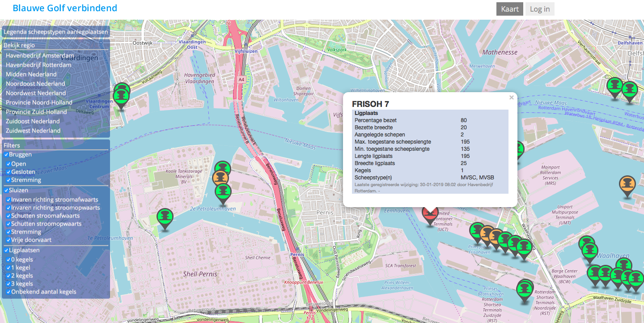Uncheck Invaren richting stroomafwaarts
This screenshot has width=644, height=323.
(x=8, y=200)
